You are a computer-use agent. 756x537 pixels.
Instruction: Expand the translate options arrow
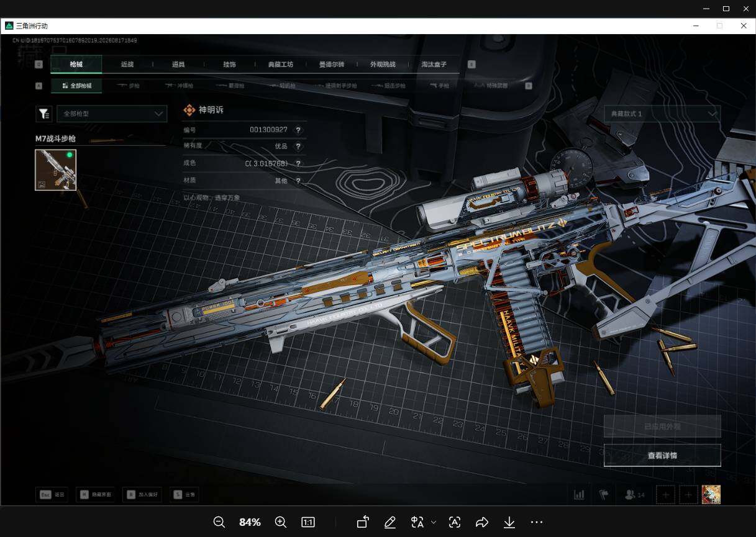434,522
